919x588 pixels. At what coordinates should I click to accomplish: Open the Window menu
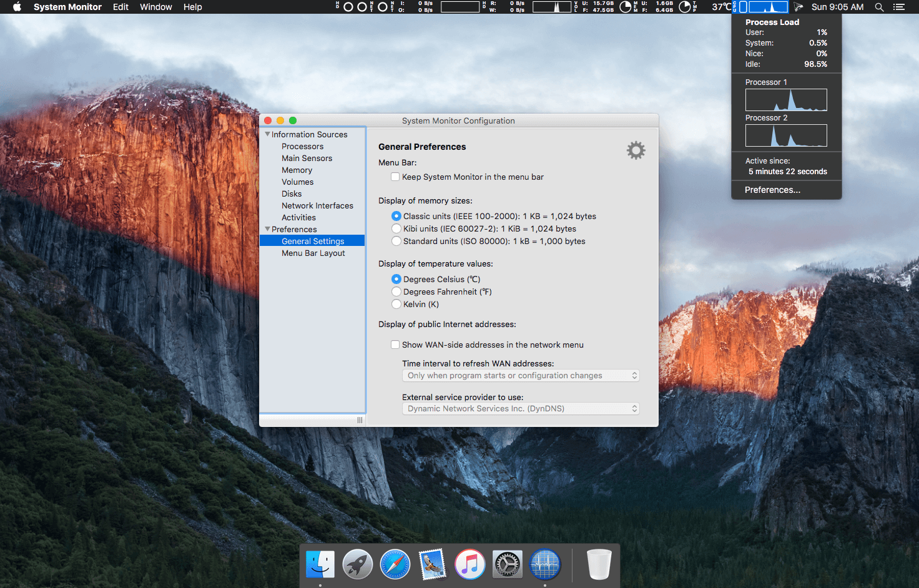pyautogui.click(x=155, y=7)
